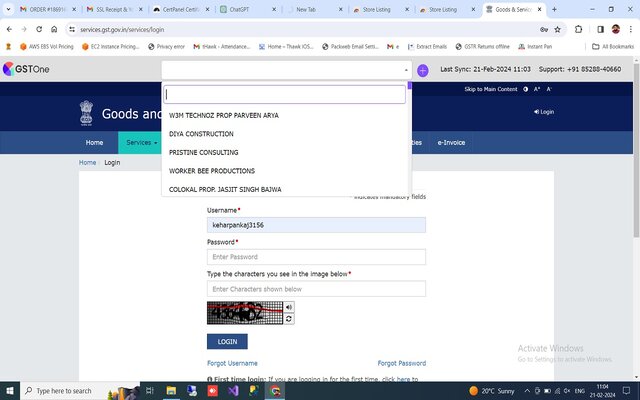Open the Privacy error bookmark
This screenshot has width=640, height=400.
(166, 47)
